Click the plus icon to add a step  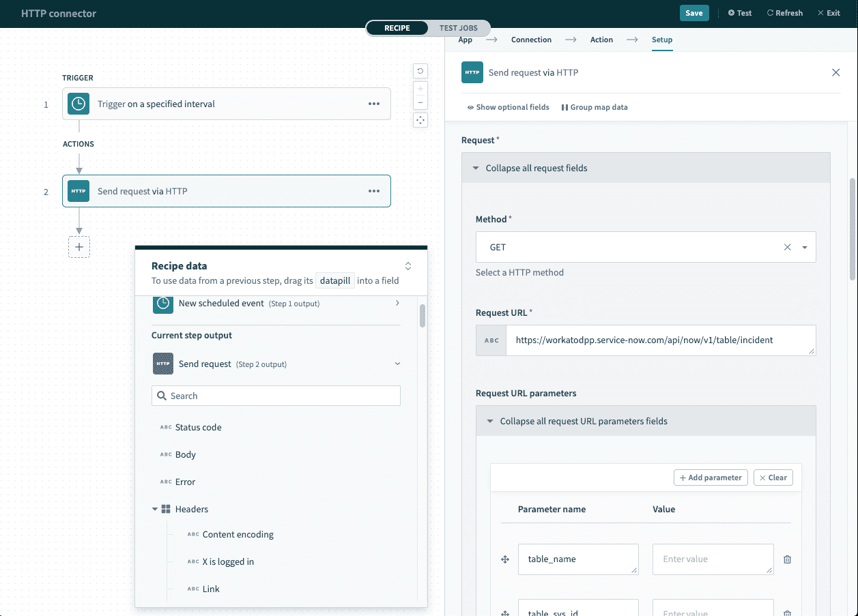(79, 247)
